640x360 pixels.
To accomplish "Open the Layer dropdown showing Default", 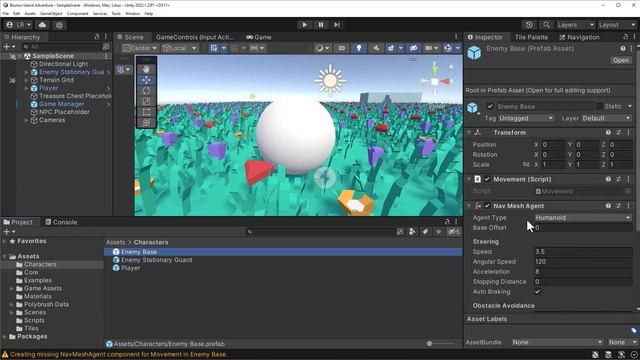I will [x=606, y=118].
